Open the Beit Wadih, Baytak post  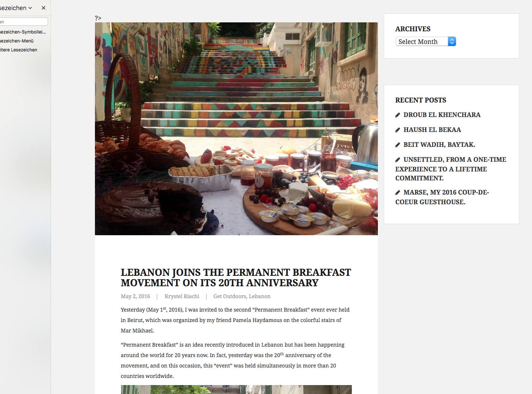(439, 145)
